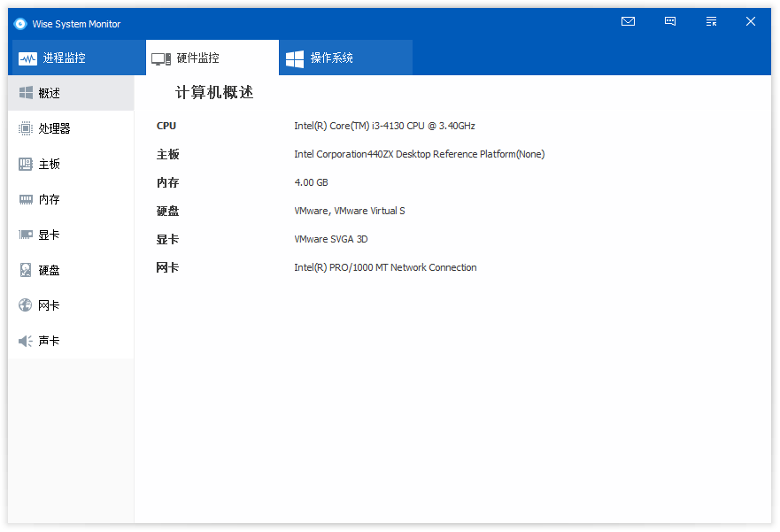This screenshot has width=780, height=532.
Task: Click the 4.00 GB memory value
Action: pyautogui.click(x=311, y=182)
